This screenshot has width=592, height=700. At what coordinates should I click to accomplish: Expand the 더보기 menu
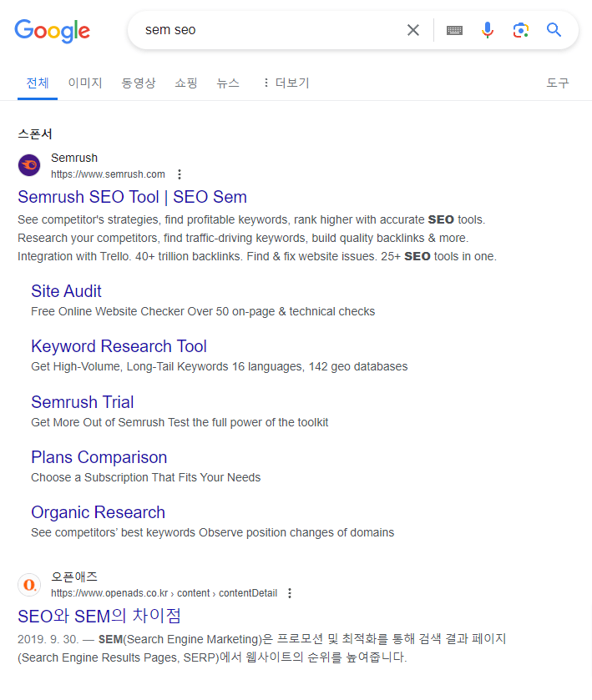click(x=286, y=83)
